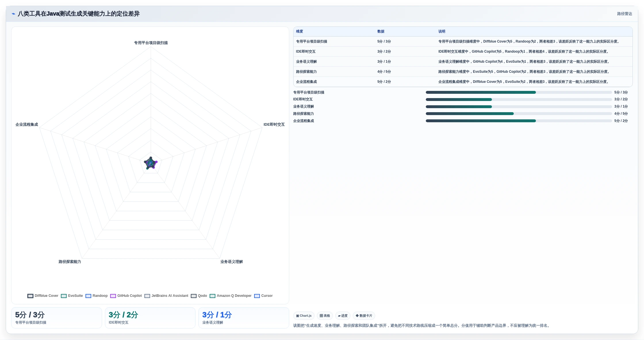
Task: Click the 数据卡片 tag chip
Action: [x=364, y=316]
